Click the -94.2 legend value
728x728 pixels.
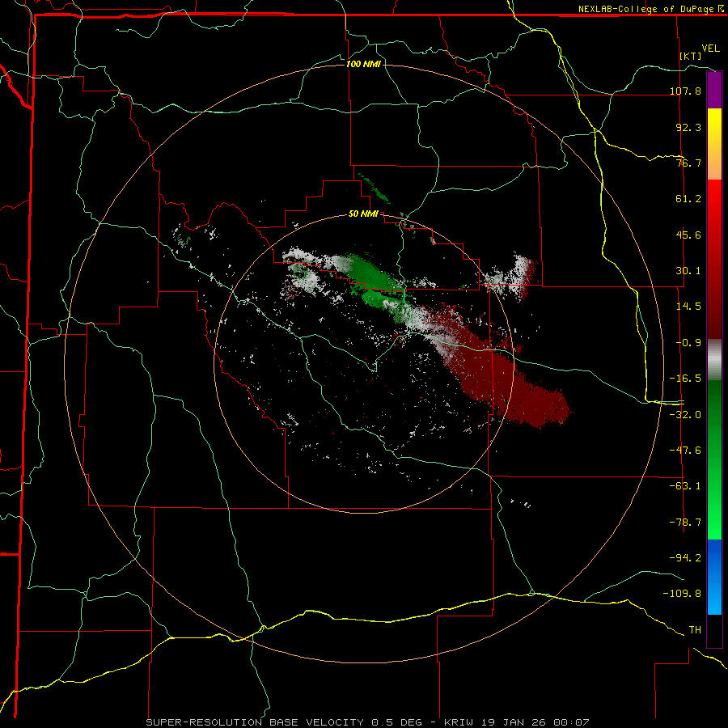[x=685, y=558]
